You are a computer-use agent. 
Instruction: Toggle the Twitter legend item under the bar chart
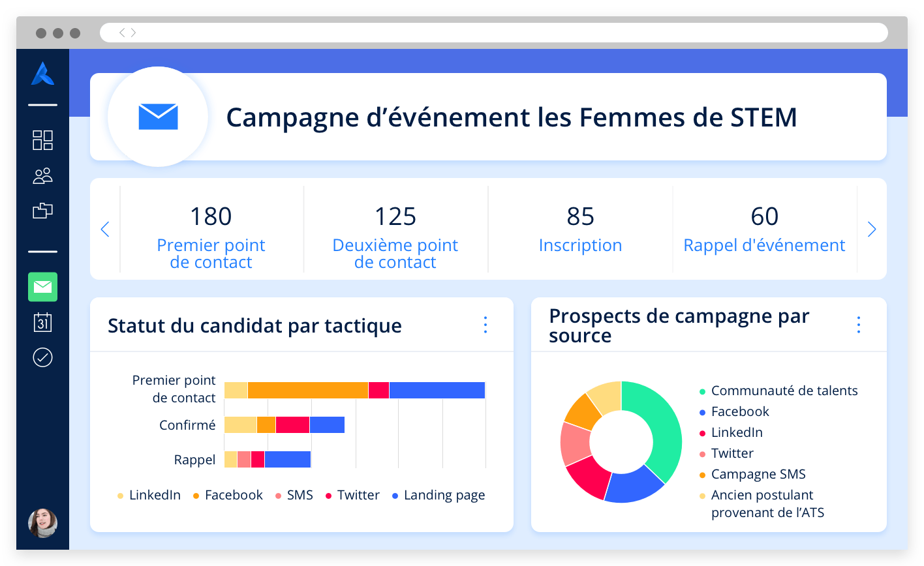click(352, 496)
